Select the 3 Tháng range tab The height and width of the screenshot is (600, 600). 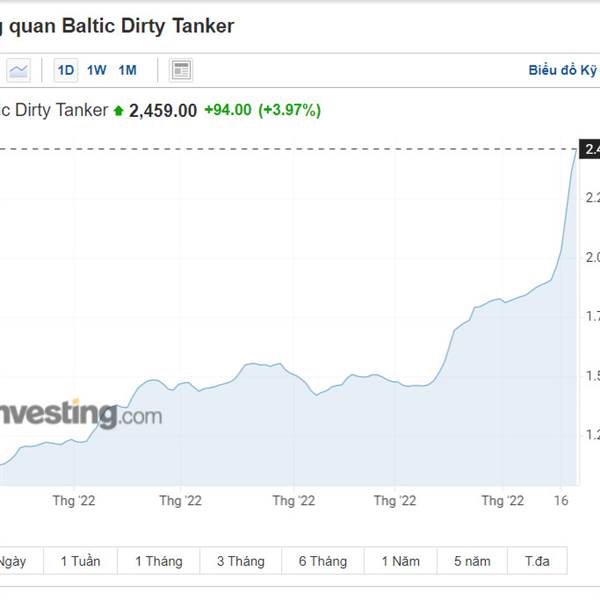(241, 561)
